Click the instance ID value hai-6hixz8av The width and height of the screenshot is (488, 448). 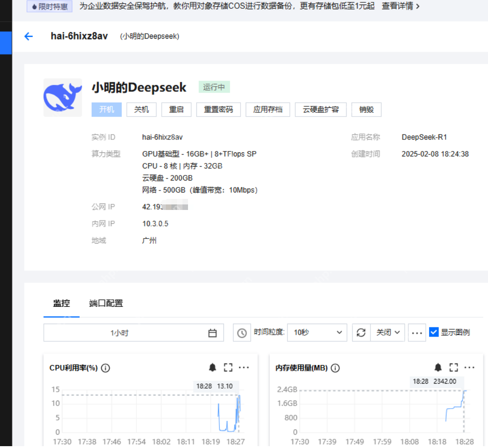pyautogui.click(x=162, y=137)
